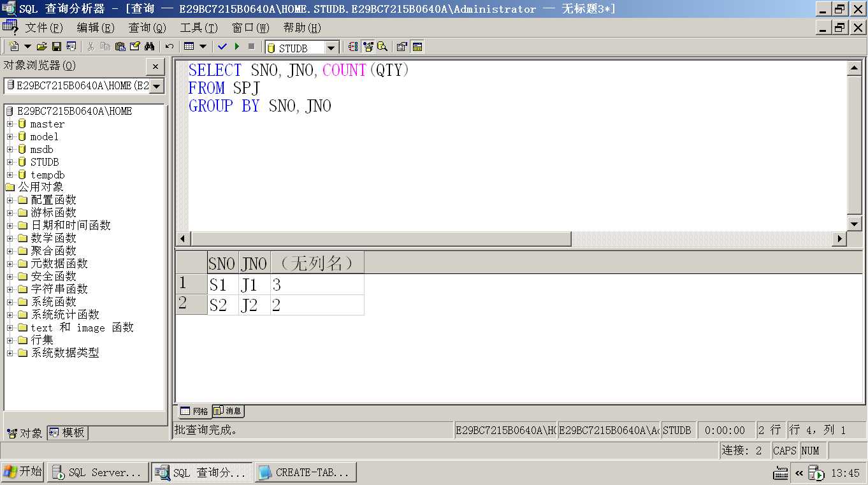Click the SNO column header in results
The image size is (868, 485).
click(x=222, y=263)
